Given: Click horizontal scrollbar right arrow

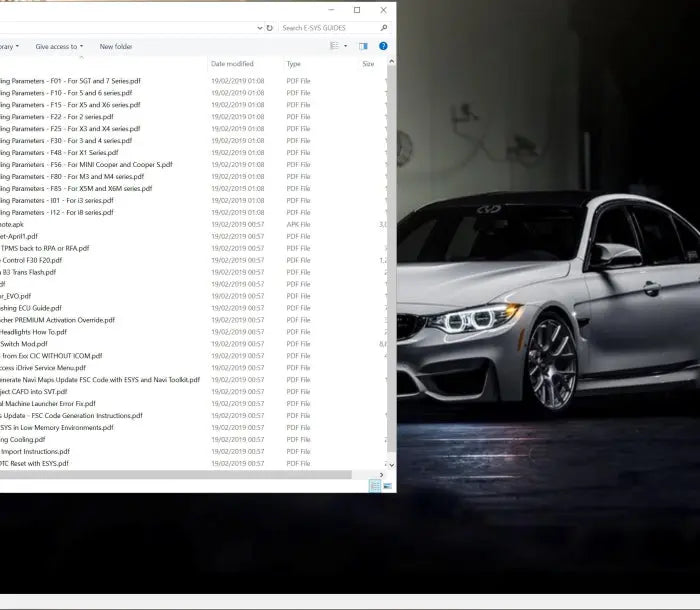Looking at the screenshot, I should pyautogui.click(x=381, y=475).
